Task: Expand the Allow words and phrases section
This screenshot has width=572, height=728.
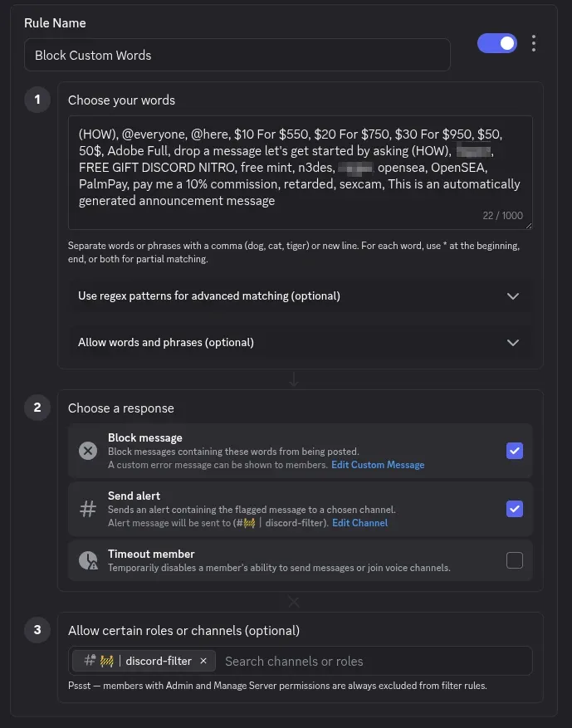Action: (x=512, y=342)
